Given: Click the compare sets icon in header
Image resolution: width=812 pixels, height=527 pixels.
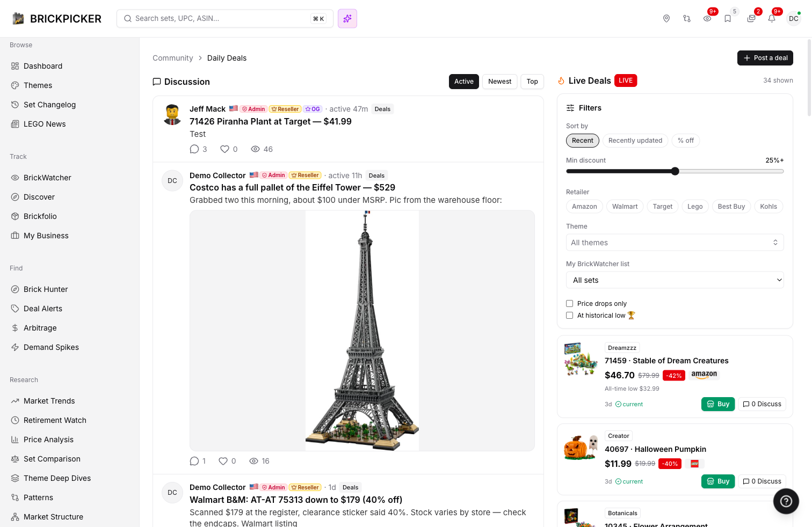Looking at the screenshot, I should pos(687,19).
